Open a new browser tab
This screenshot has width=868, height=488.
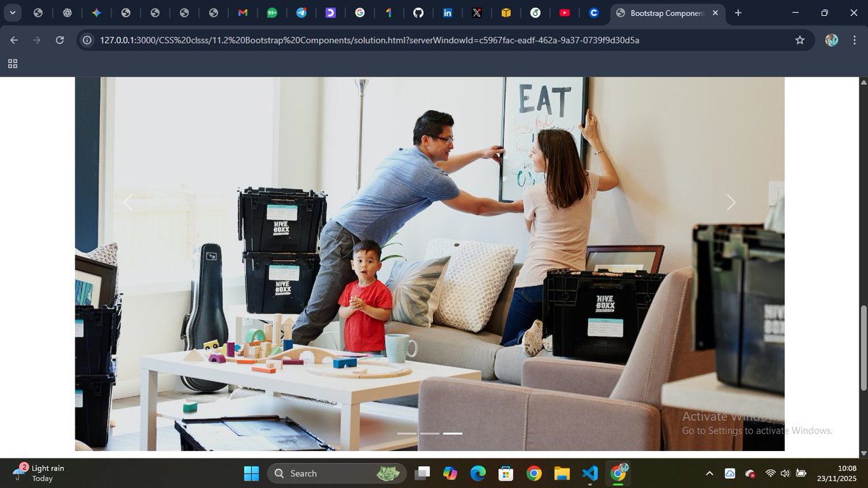(x=738, y=13)
